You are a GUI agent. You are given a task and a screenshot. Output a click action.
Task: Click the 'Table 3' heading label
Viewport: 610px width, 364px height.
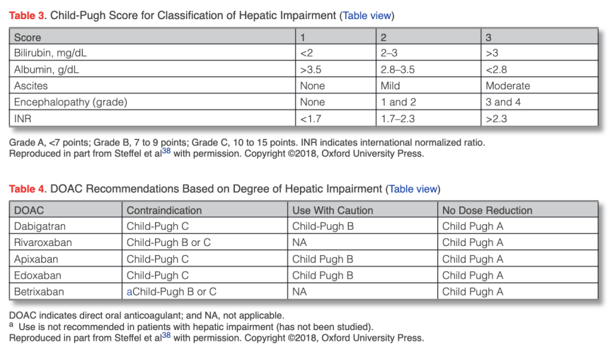[27, 16]
